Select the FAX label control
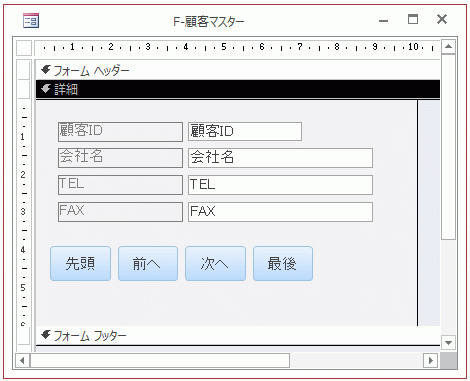470x381 pixels. pos(120,212)
